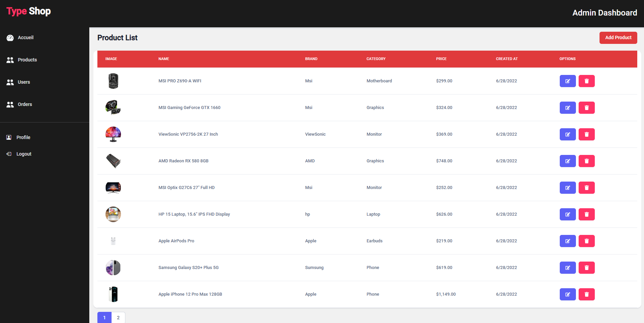Screen dimensions: 644x323
Task: Click the NAME column header
Action: point(164,59)
